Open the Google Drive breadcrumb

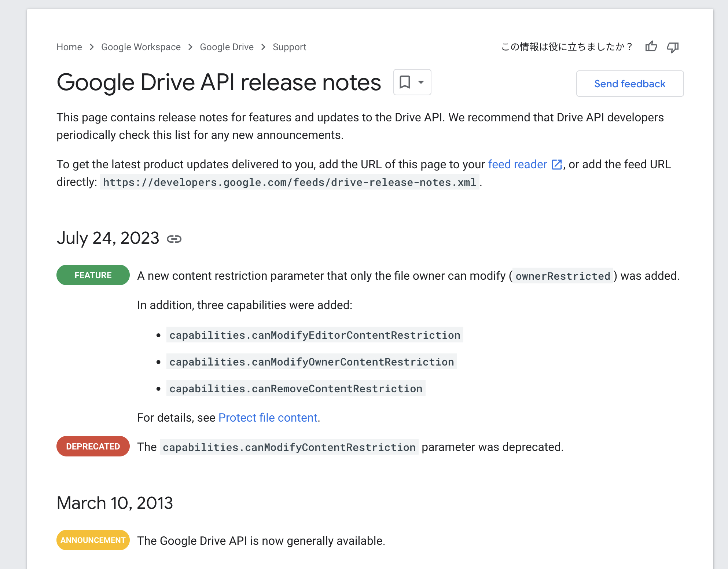[227, 47]
